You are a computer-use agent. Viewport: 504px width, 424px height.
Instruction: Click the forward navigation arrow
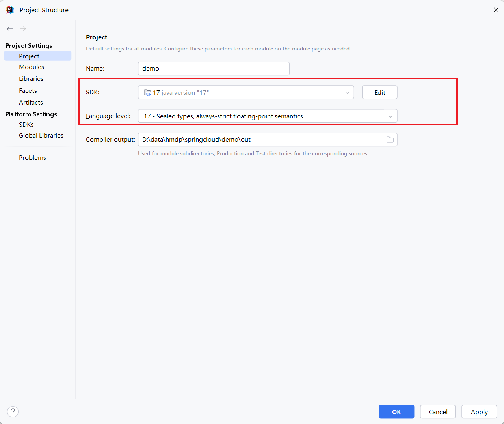[x=23, y=29]
